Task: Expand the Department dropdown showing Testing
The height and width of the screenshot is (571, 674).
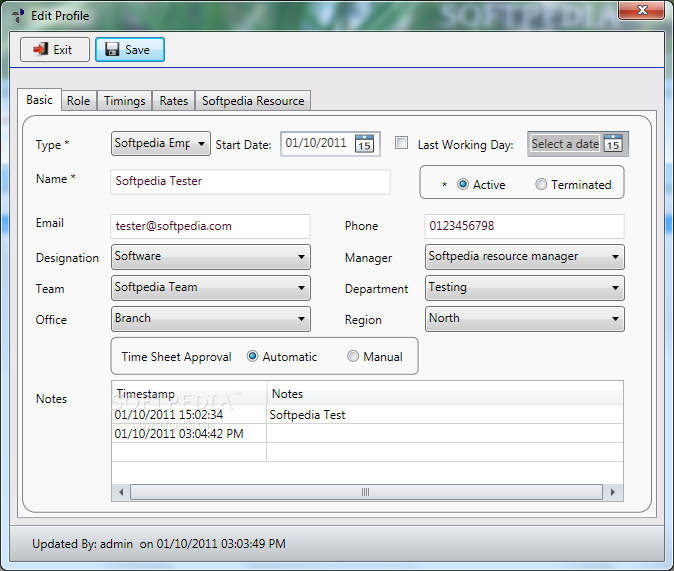Action: [525, 288]
